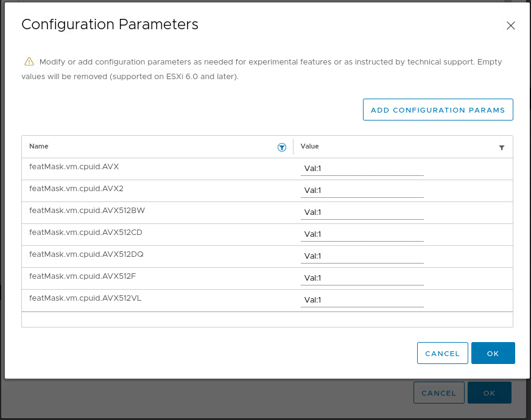Click the CANCEL button in the dialog
The width and height of the screenshot is (531, 420).
442,353
